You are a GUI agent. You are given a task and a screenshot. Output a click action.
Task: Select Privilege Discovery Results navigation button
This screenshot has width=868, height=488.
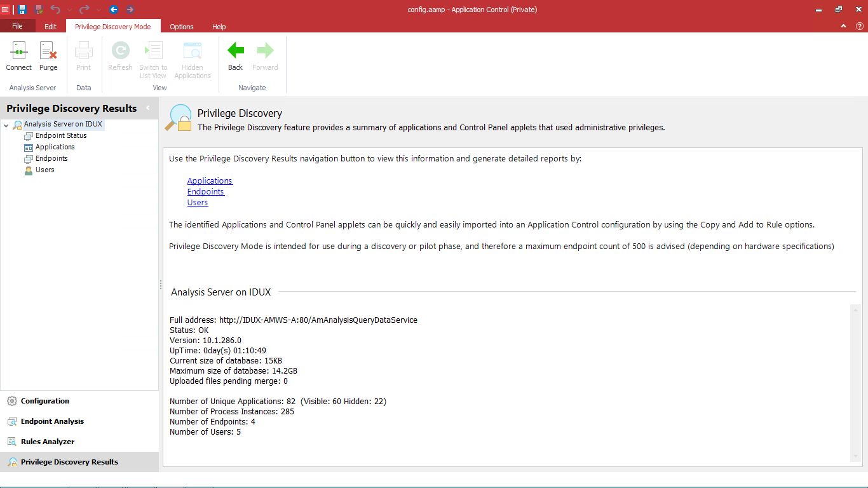(79, 462)
